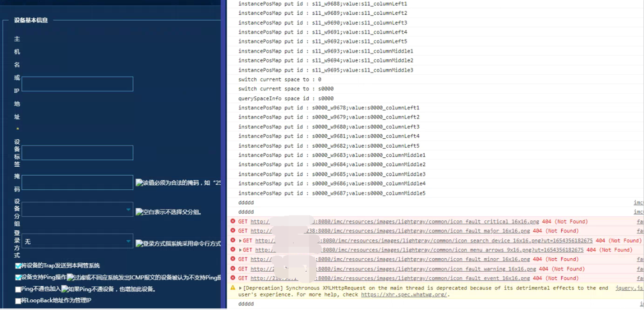The image size is (644, 310).
Task: Click the 'querySpaceInfo space id : s0000' log line
Action: (286, 98)
